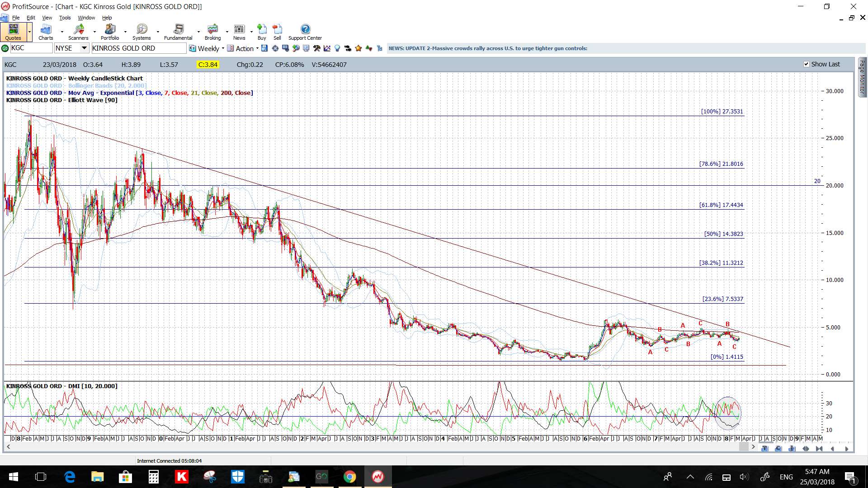The width and height of the screenshot is (868, 488).
Task: Click the [61.8%] 17.4434 Fibonacci label
Action: pos(721,205)
